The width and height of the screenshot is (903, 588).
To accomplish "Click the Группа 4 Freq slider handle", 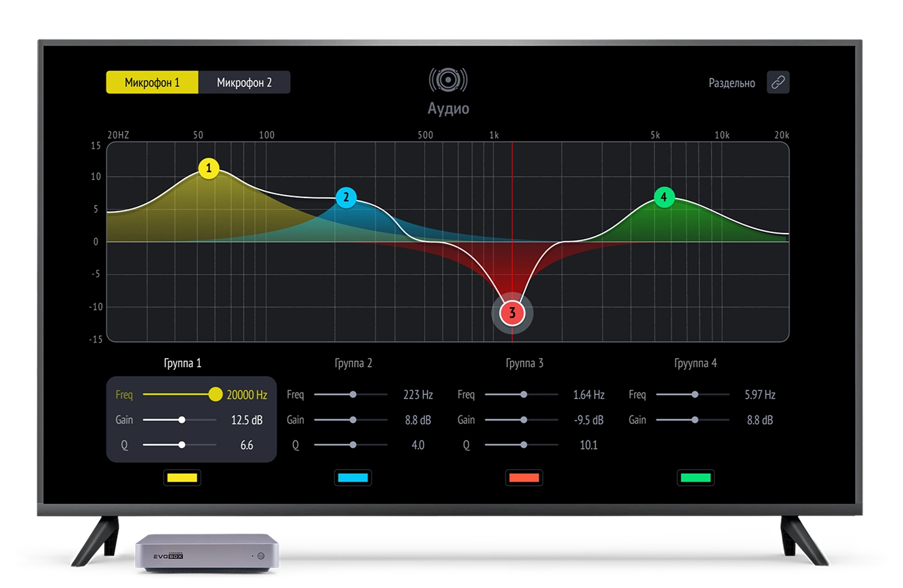I will tap(695, 394).
